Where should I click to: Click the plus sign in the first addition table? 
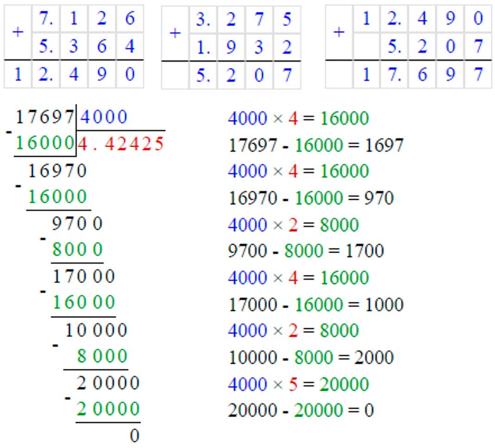tap(18, 33)
